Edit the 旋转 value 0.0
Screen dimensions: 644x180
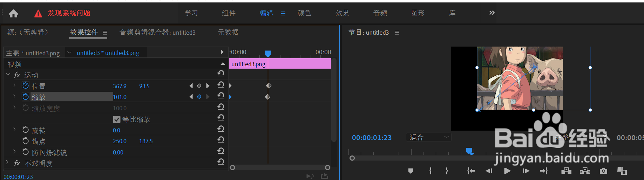tap(116, 130)
